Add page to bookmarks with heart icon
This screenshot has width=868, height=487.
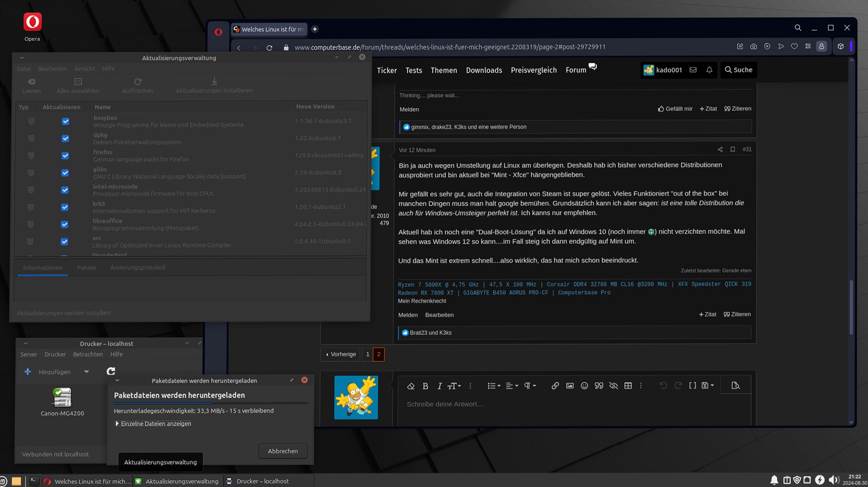[794, 47]
